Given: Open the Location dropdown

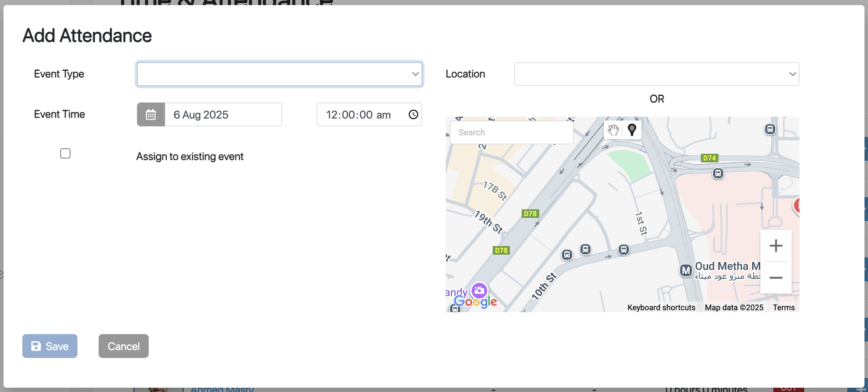Looking at the screenshot, I should (656, 74).
